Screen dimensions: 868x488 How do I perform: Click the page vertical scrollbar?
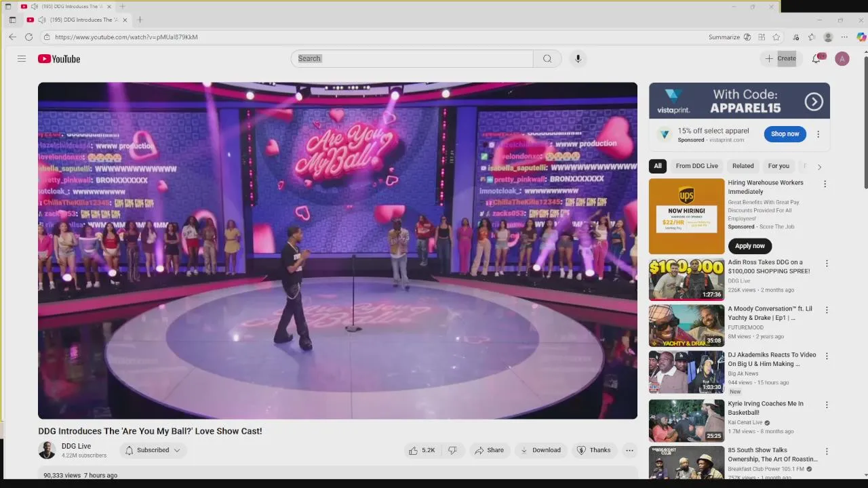click(x=865, y=122)
